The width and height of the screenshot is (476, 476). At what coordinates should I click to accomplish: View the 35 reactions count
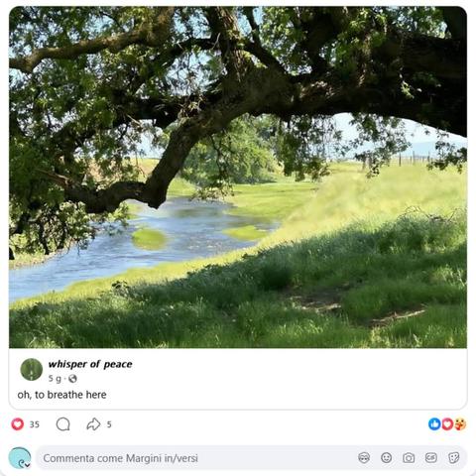pyautogui.click(x=35, y=424)
